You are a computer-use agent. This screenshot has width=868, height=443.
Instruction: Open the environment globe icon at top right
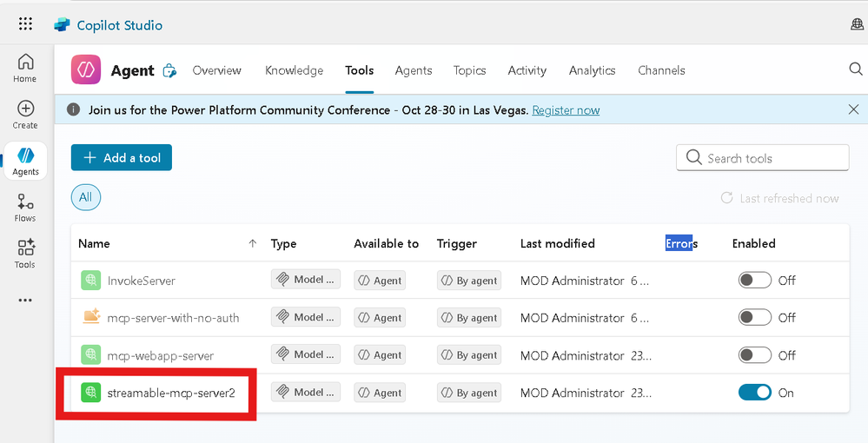coord(857,24)
